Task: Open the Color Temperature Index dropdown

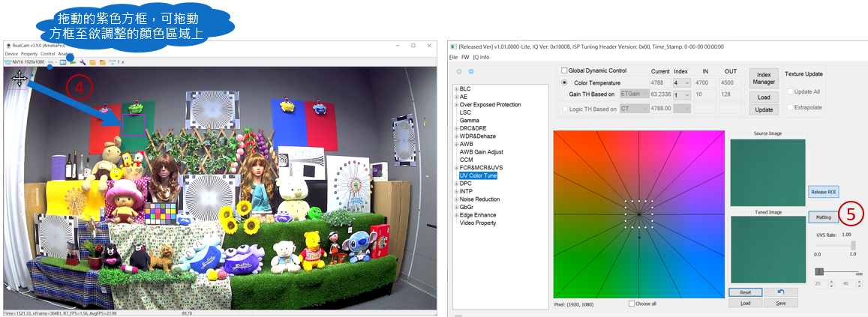Action: pos(682,82)
